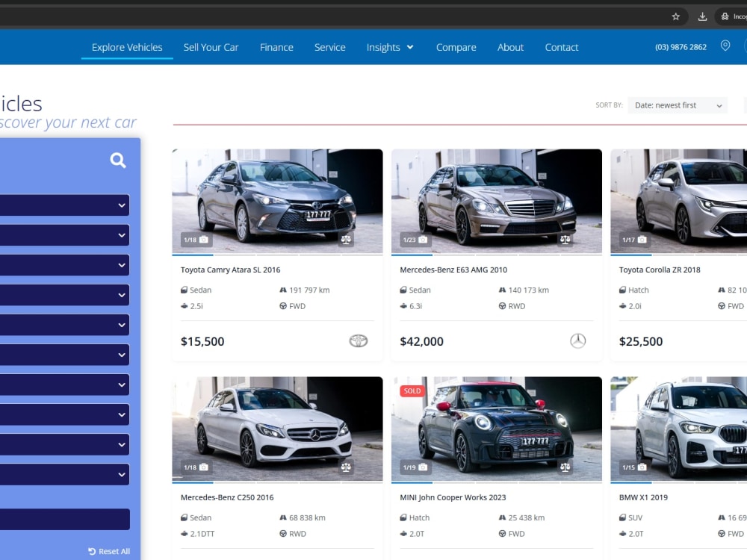Image resolution: width=747 pixels, height=560 pixels.
Task: Add MINI John Cooper Works to compare scales icon
Action: pos(565,467)
